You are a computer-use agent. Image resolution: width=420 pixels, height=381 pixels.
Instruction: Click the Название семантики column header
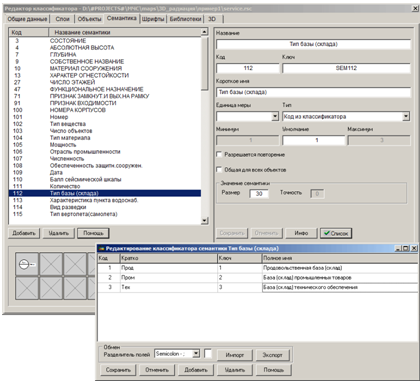(125, 32)
